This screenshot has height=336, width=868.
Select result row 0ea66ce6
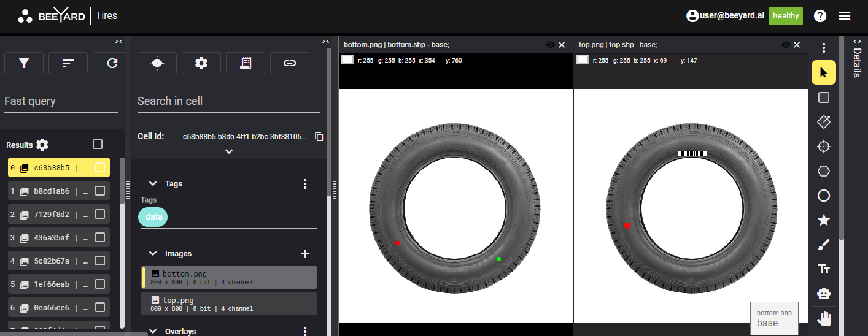pos(59,308)
